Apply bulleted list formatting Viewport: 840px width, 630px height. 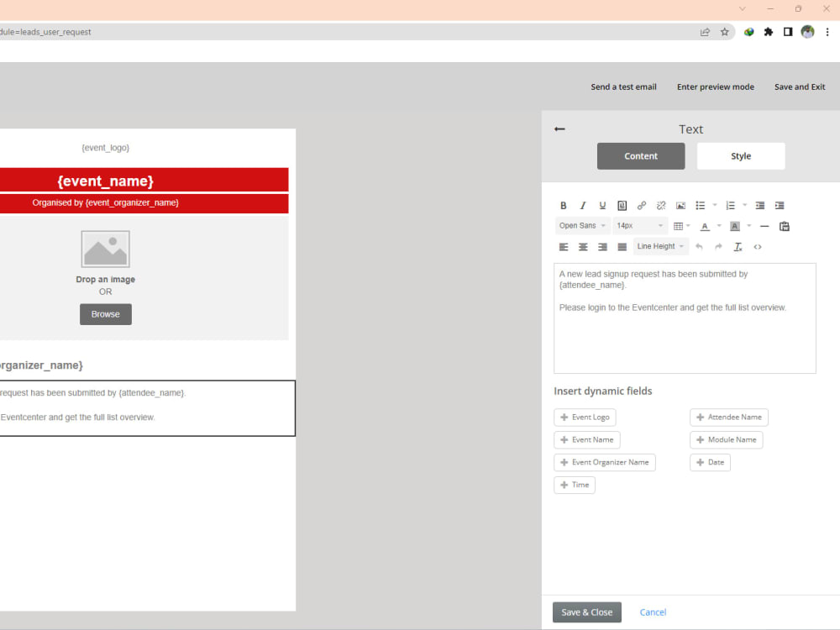(x=701, y=206)
